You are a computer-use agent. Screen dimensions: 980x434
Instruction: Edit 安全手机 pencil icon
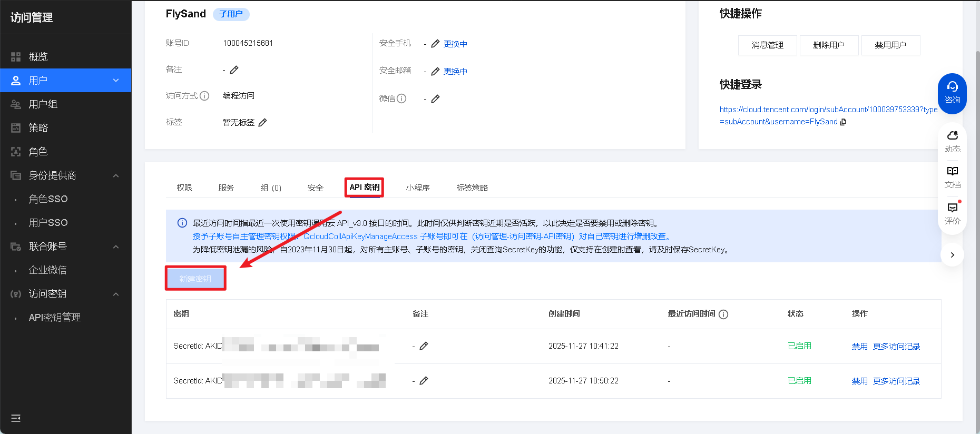[x=435, y=44]
